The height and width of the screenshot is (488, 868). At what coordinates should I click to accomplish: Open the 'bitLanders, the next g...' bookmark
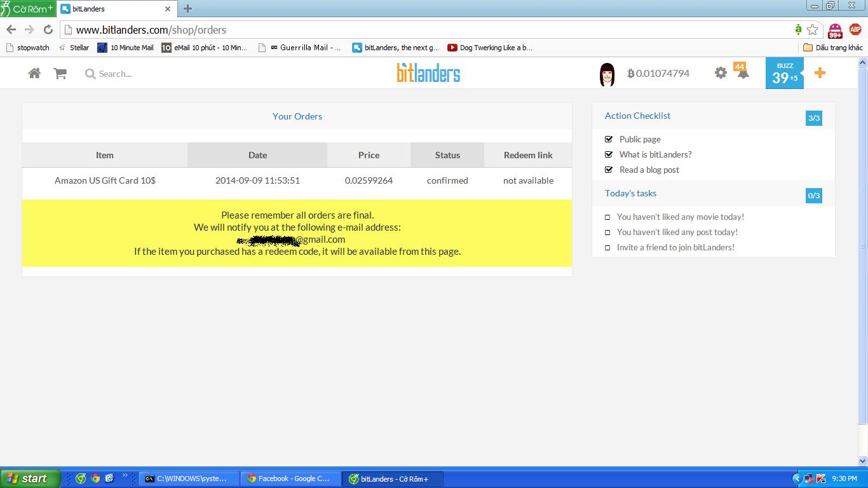pos(396,48)
